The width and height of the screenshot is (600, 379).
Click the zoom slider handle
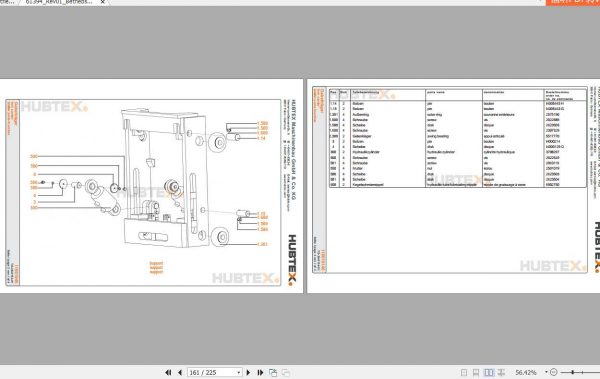click(x=572, y=372)
